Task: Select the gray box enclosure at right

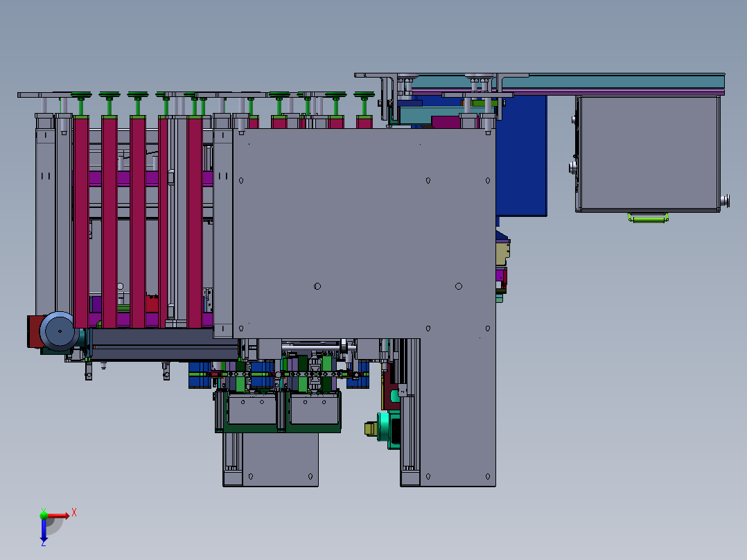Action: coord(648,152)
